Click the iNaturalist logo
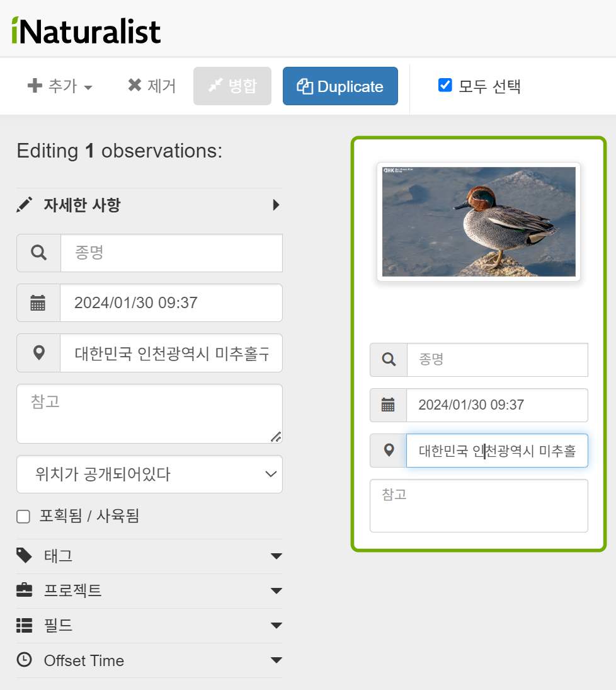616x690 pixels. [x=86, y=31]
